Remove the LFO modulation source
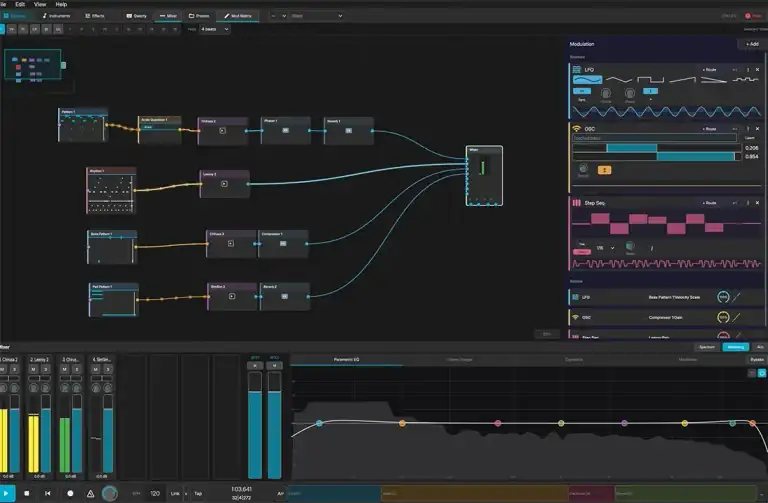Screen dimensions: 768x503 coord(757,70)
